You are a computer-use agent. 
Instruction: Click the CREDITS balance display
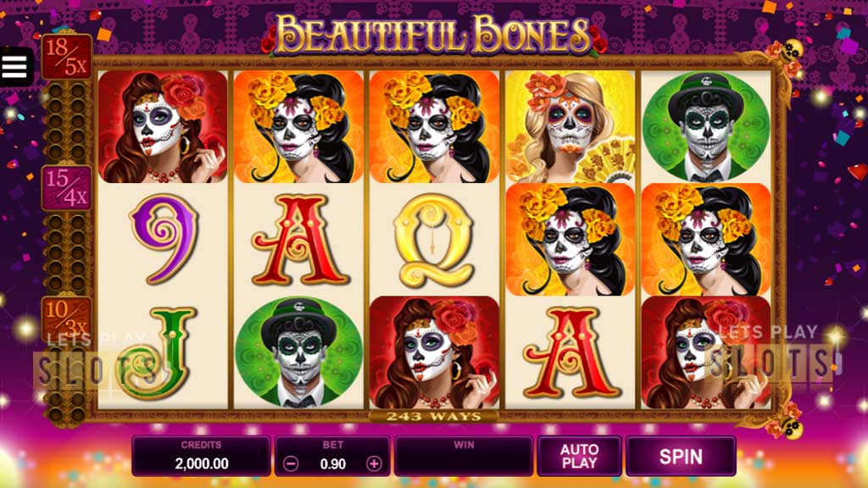pyautogui.click(x=202, y=457)
